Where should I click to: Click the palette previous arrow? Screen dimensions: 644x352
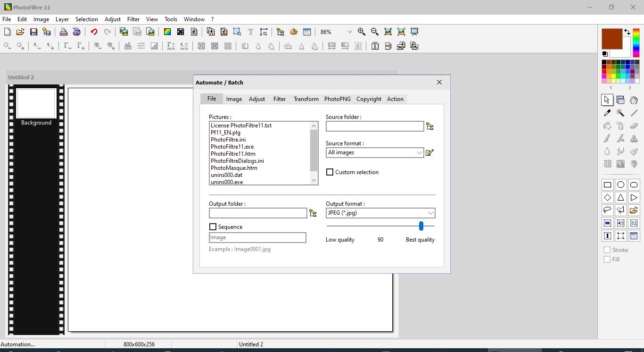(x=611, y=88)
